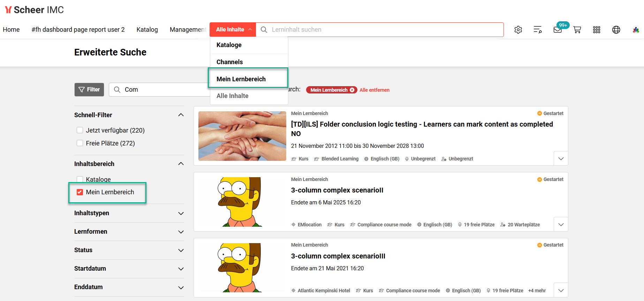
Task: Remove the Mein Lernbereich filter chip
Action: point(352,90)
